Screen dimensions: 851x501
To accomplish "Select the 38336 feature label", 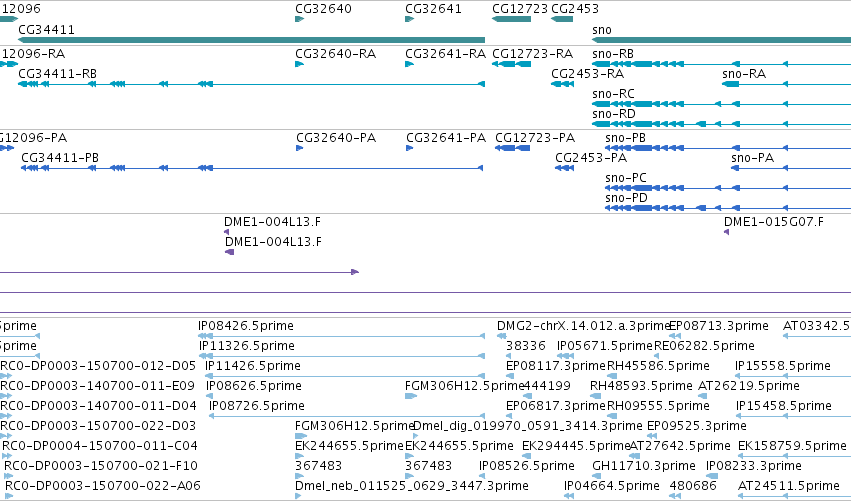I will 526,346.
